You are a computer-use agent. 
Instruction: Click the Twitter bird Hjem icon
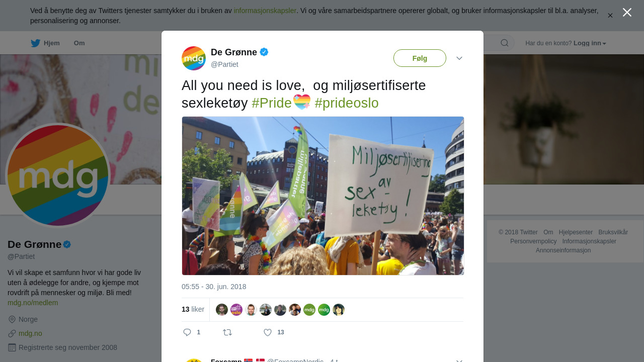click(36, 43)
